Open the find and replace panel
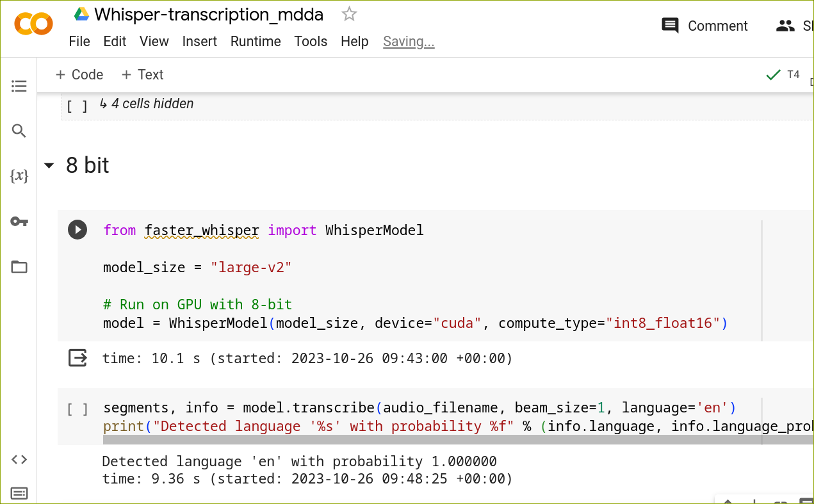The image size is (814, 504). (19, 131)
